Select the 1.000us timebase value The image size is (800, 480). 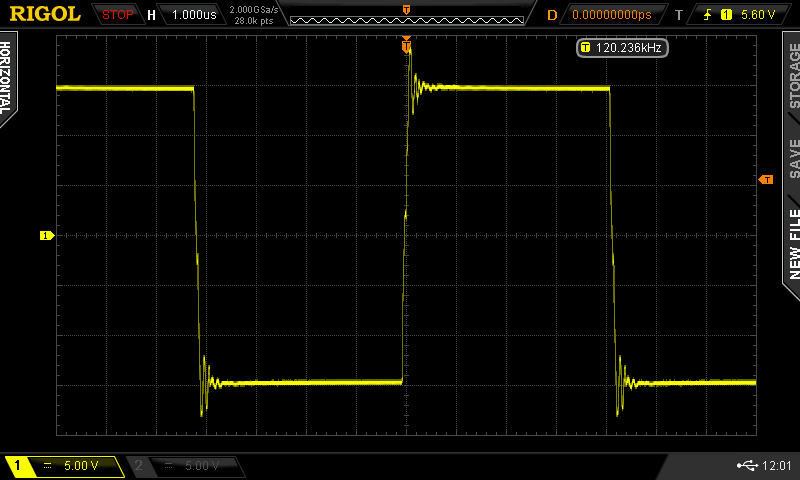point(193,15)
